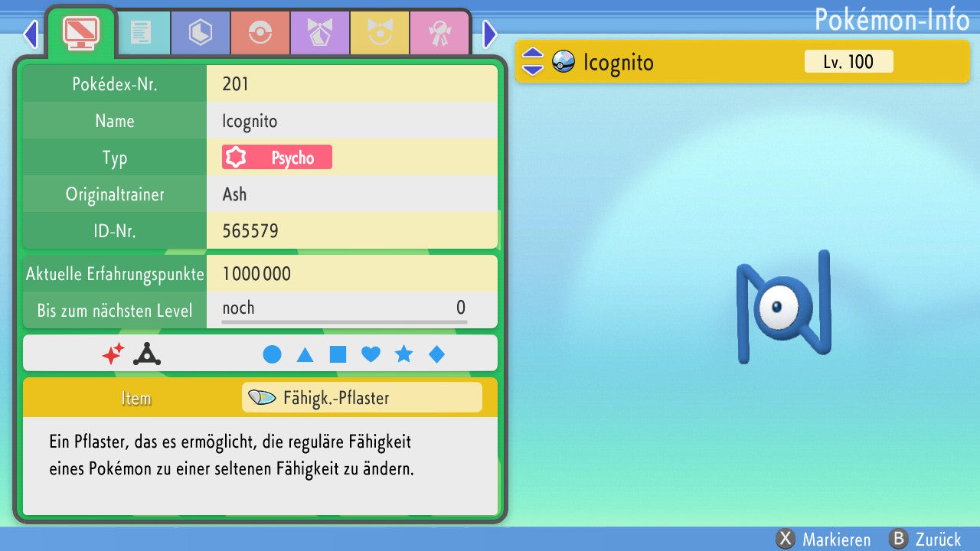Open the trainer memo notes tab
Image resolution: width=980 pixels, height=551 pixels.
point(140,33)
